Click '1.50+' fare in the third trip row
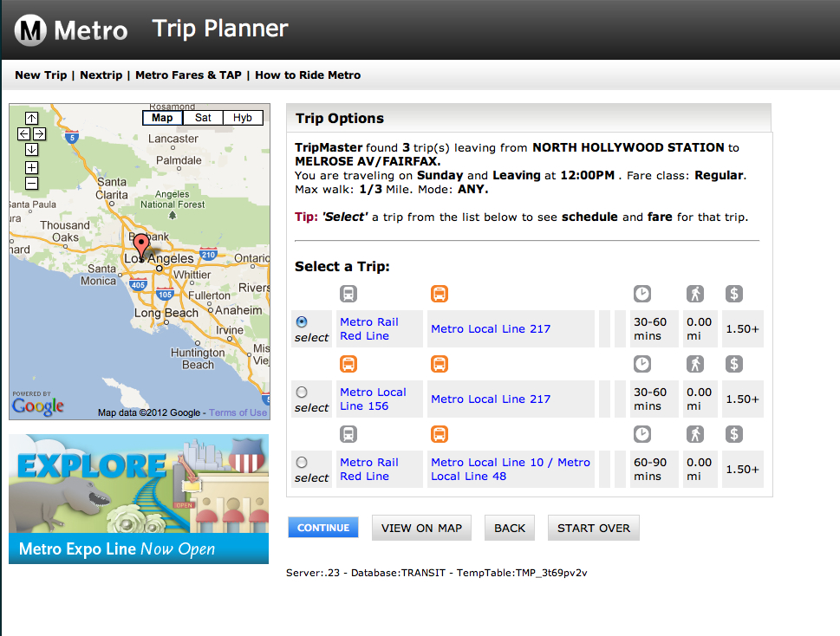Image resolution: width=840 pixels, height=636 pixels. (743, 469)
